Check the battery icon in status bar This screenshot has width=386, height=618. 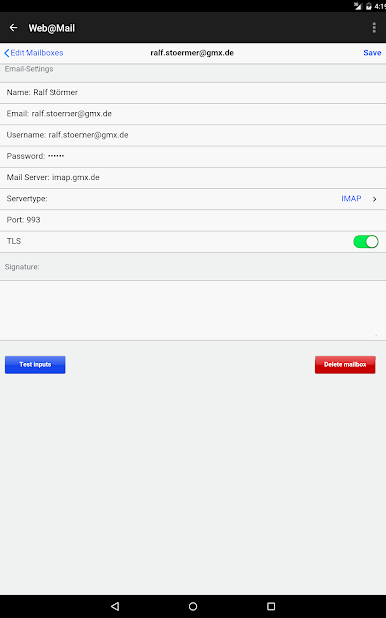point(369,6)
